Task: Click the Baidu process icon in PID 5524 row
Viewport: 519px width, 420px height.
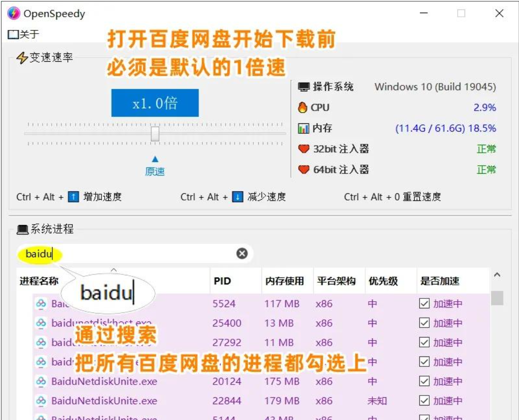Action: coord(41,303)
